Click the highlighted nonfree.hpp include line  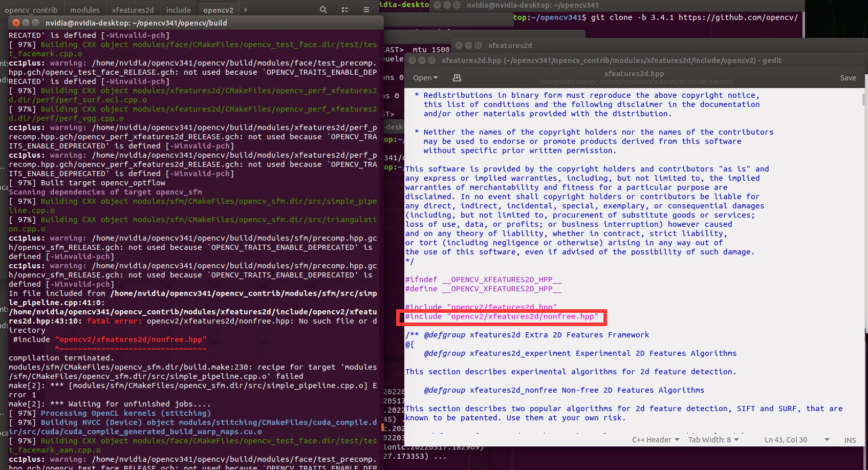pos(502,316)
